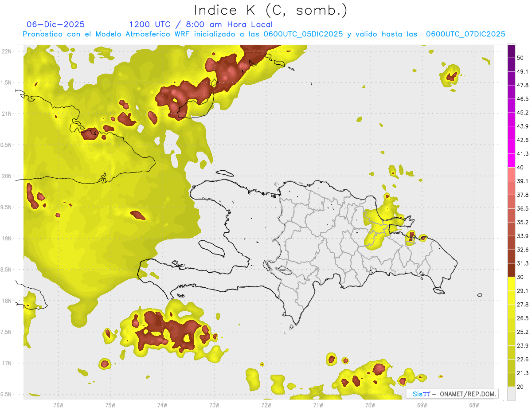
Task: Click the colorbar value 41.3
Action: click(523, 154)
